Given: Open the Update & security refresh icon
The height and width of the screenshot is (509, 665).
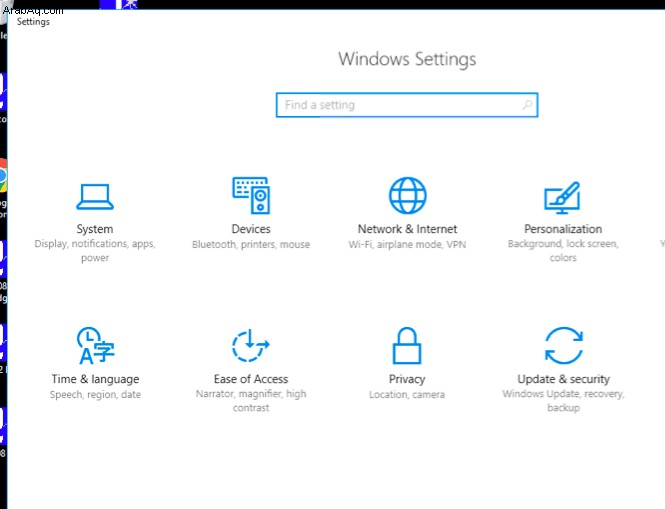Looking at the screenshot, I should (564, 346).
